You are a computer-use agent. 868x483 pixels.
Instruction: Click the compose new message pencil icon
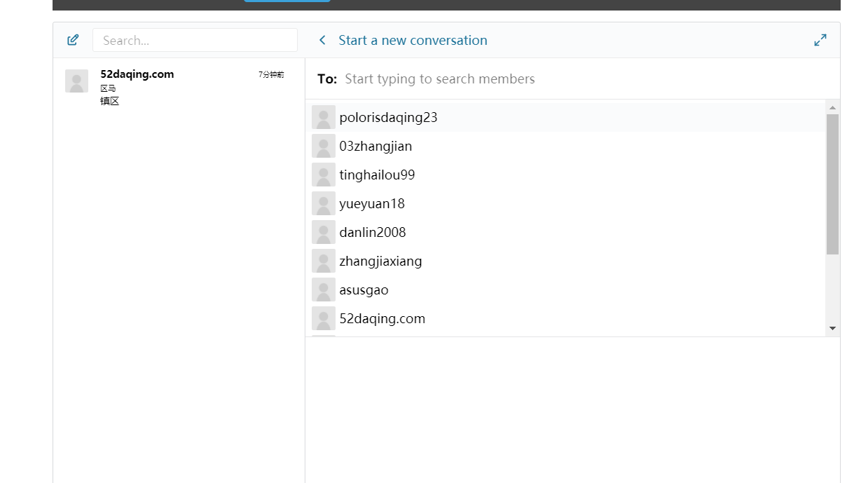(73, 40)
